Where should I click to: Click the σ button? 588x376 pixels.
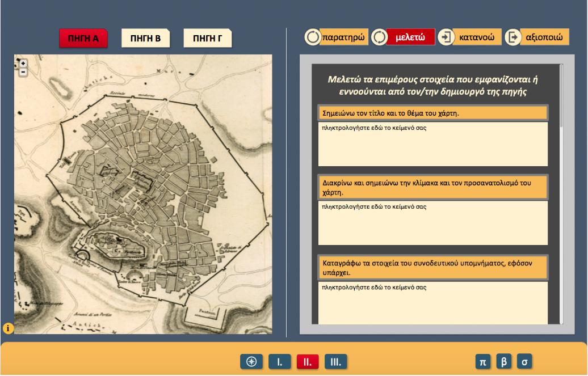coord(524,362)
